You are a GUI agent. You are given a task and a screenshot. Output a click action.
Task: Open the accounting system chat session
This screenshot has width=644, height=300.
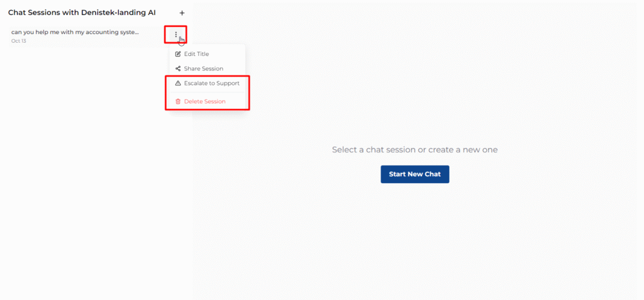pyautogui.click(x=75, y=32)
